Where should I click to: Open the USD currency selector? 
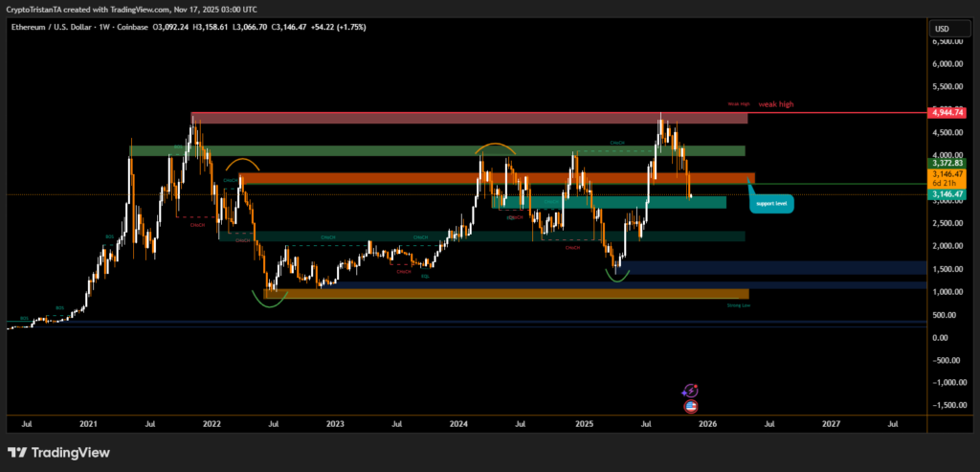[x=941, y=27]
